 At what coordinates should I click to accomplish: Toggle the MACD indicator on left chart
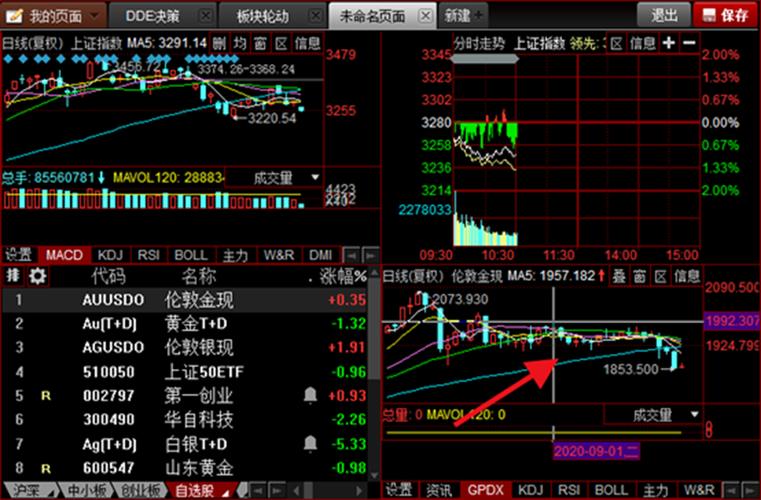click(64, 255)
